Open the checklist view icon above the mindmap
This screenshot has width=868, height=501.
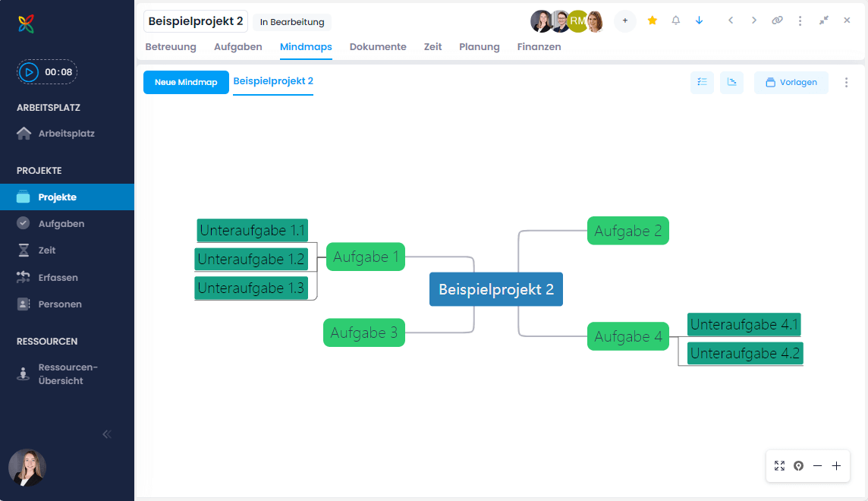pyautogui.click(x=702, y=82)
